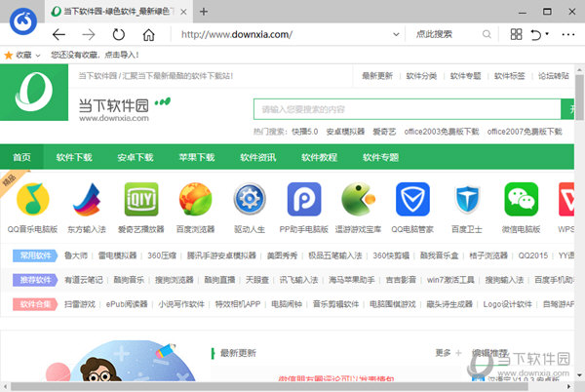Open 百度浏览器 app icon
Viewport: 585px width, 392px height.
[x=196, y=199]
